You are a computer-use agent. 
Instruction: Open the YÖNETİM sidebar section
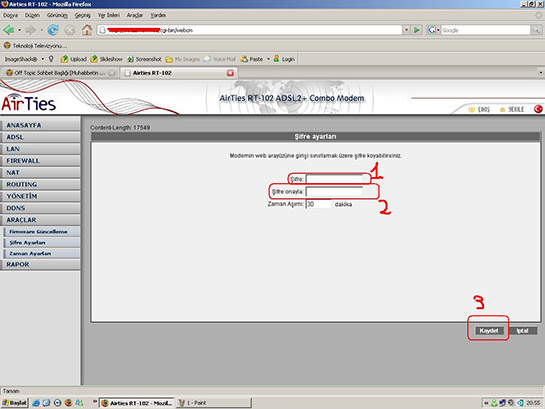coord(40,196)
